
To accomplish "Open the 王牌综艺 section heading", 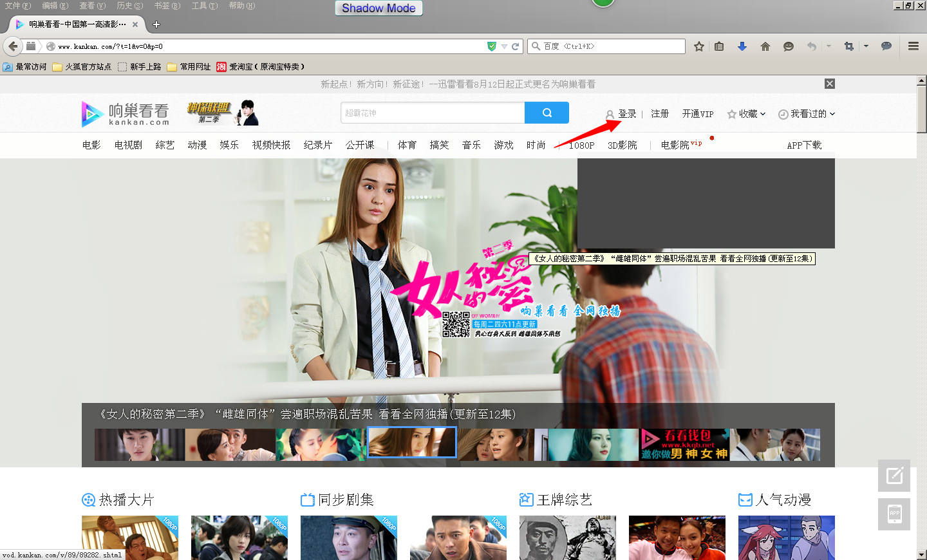I will pos(564,499).
